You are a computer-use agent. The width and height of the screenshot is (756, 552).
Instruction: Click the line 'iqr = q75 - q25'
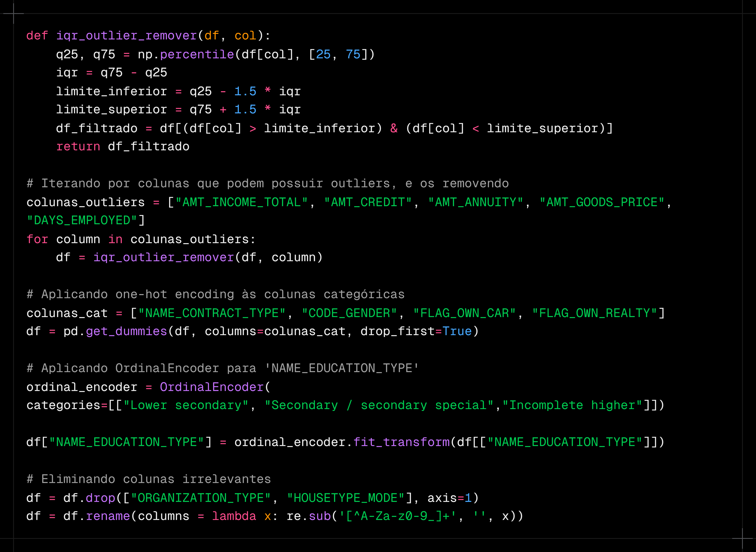coord(112,73)
